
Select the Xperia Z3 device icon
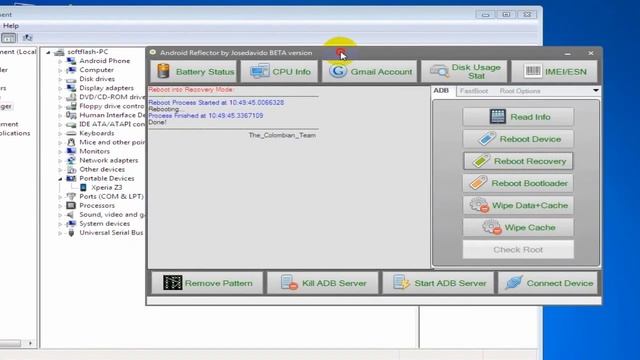83,187
